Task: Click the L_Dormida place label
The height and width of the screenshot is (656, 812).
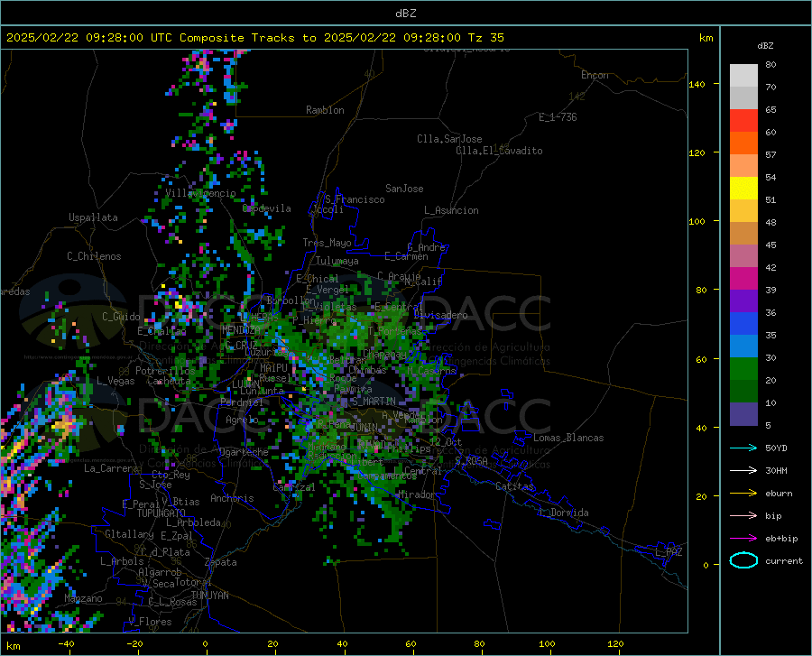Action: 563,513
